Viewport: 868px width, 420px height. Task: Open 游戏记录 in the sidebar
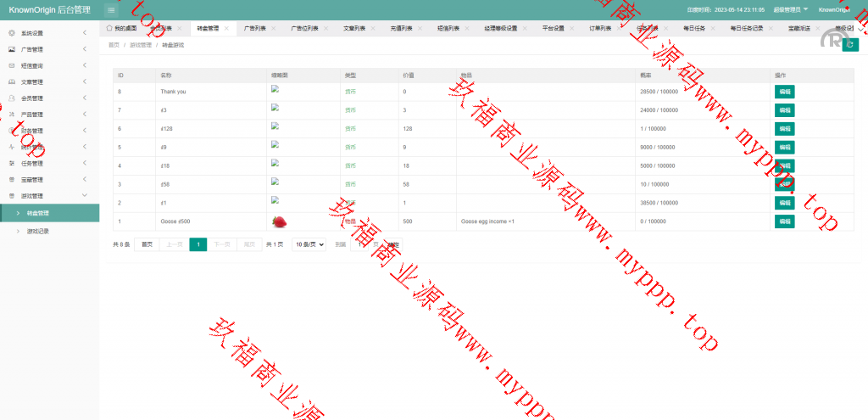[38, 231]
